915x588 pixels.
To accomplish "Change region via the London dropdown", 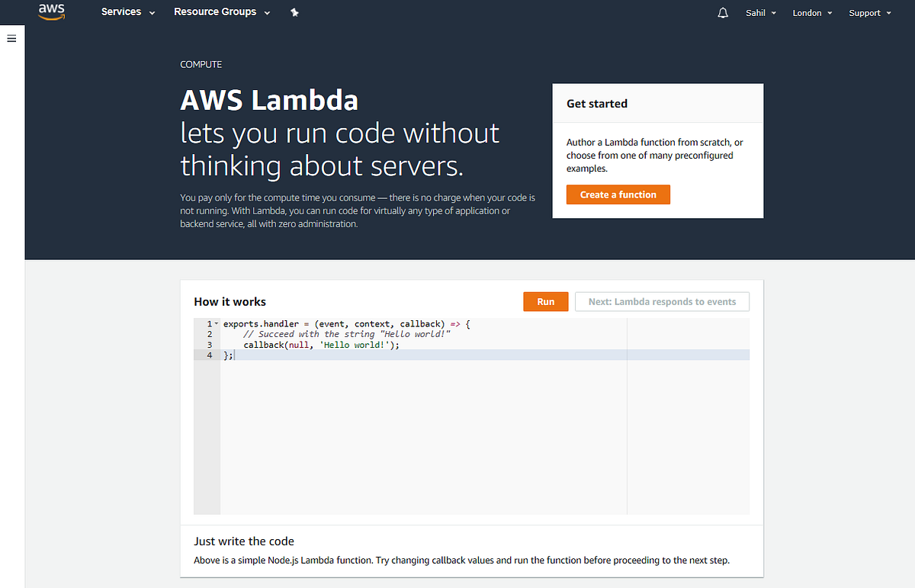I will click(x=812, y=13).
